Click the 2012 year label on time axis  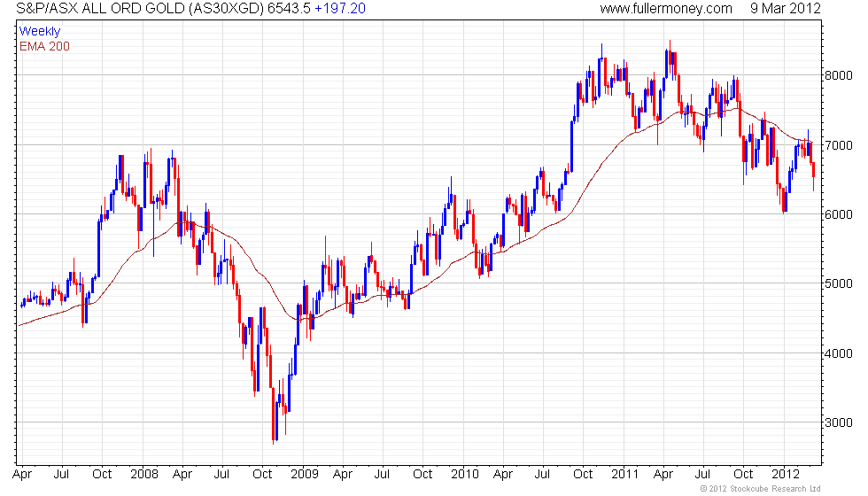pyautogui.click(x=786, y=475)
